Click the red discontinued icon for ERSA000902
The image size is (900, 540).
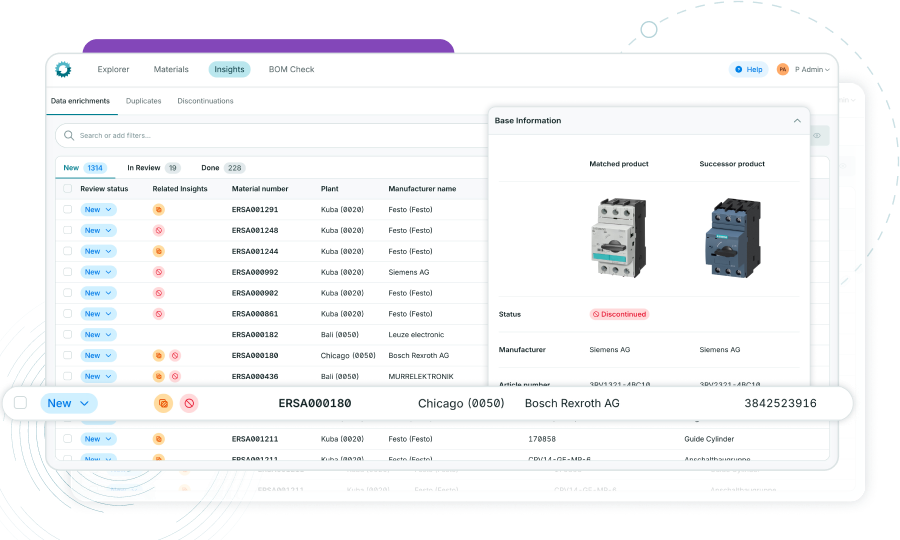[159, 293]
